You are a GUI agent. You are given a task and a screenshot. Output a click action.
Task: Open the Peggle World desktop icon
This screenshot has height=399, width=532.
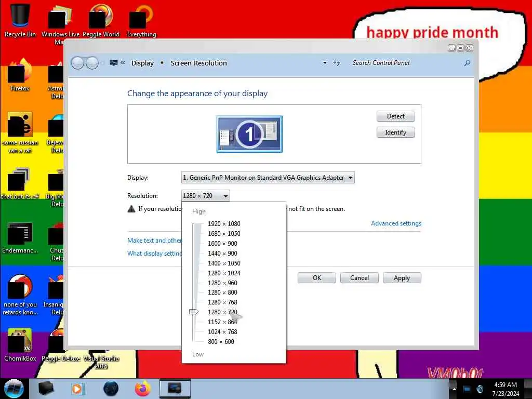click(x=101, y=20)
